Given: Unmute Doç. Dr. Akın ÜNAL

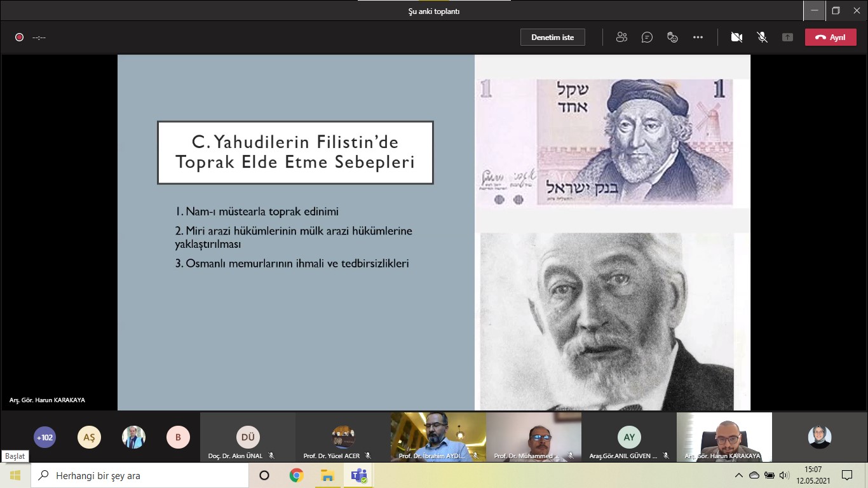Looking at the screenshot, I should tap(272, 456).
